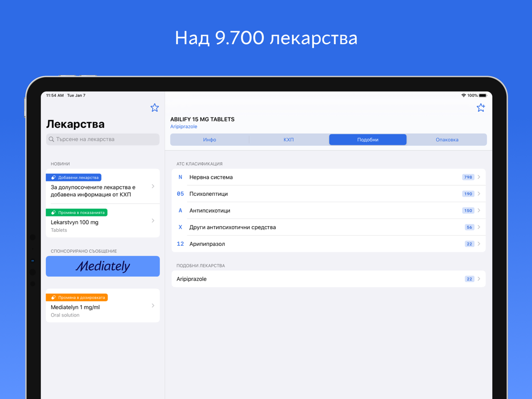Screen dimensions: 532x399
Task: Expand chevron on Aripiprazole similar row
Action: 479,279
